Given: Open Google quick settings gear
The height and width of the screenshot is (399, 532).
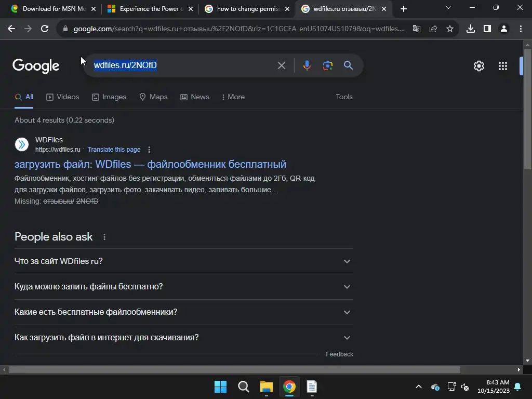Looking at the screenshot, I should click(478, 66).
